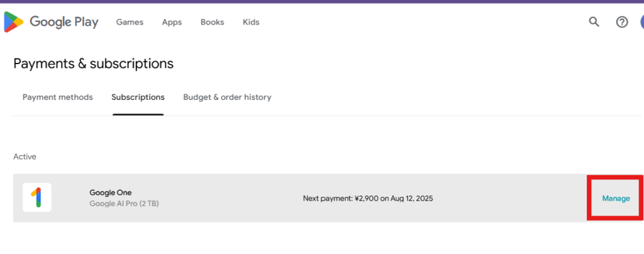Open search with the magnifier icon
Viewport: 644px width, 254px height.
click(x=594, y=22)
